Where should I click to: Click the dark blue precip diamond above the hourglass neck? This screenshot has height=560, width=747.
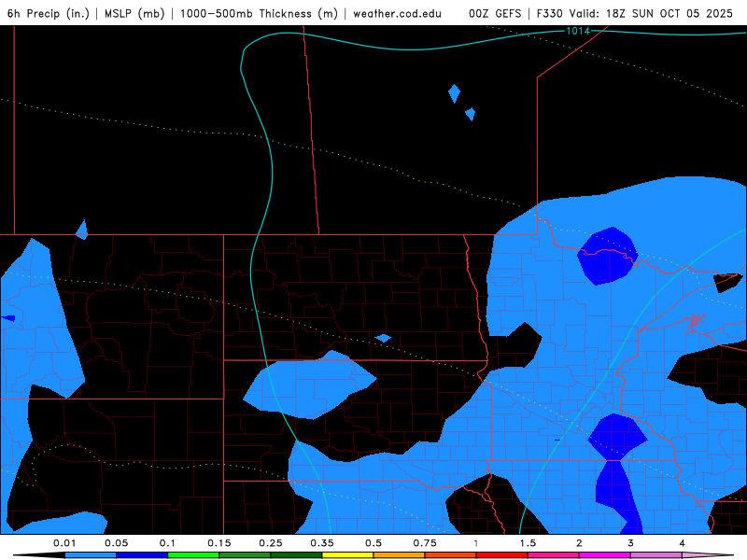tap(617, 437)
